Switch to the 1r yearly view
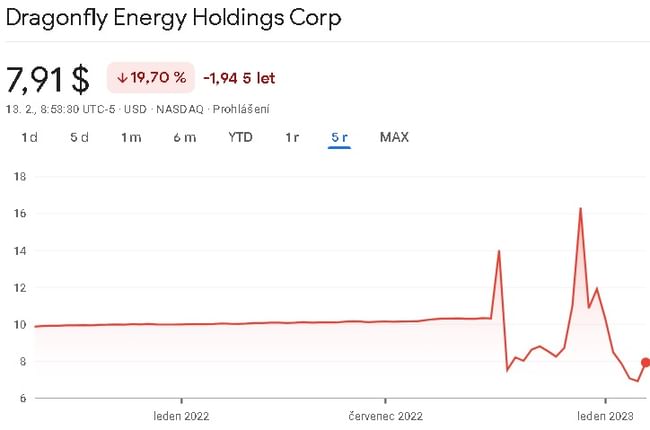 click(x=292, y=137)
